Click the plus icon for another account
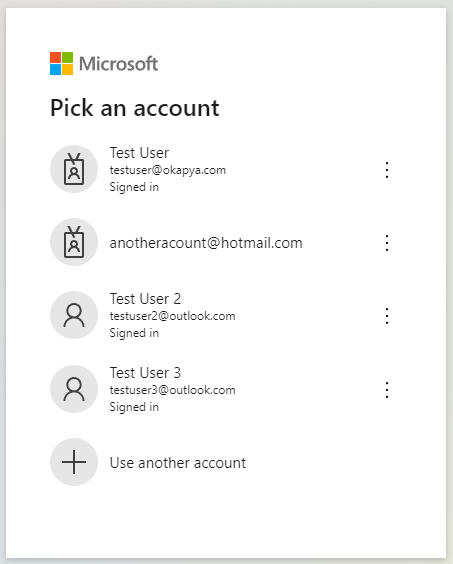The width and height of the screenshot is (453, 564). click(74, 462)
